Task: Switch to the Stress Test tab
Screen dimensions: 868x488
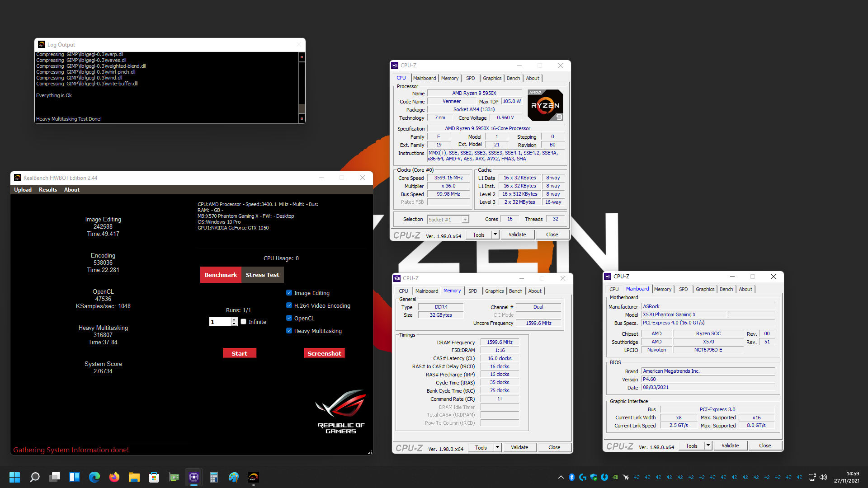Action: tap(262, 275)
